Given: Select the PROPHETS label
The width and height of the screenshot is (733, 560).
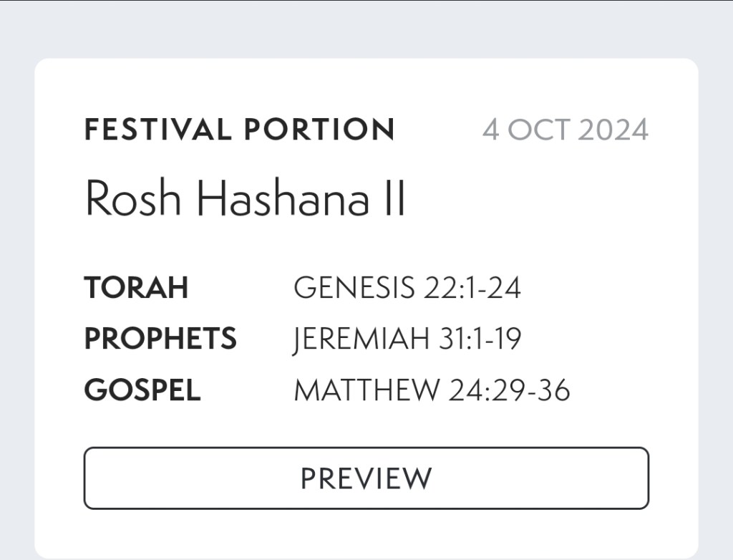Looking at the screenshot, I should [160, 339].
